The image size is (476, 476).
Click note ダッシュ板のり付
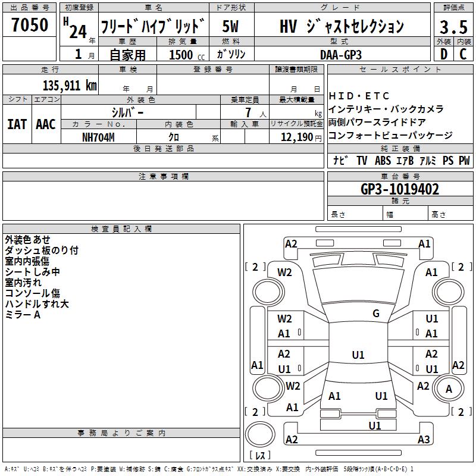click(x=42, y=250)
